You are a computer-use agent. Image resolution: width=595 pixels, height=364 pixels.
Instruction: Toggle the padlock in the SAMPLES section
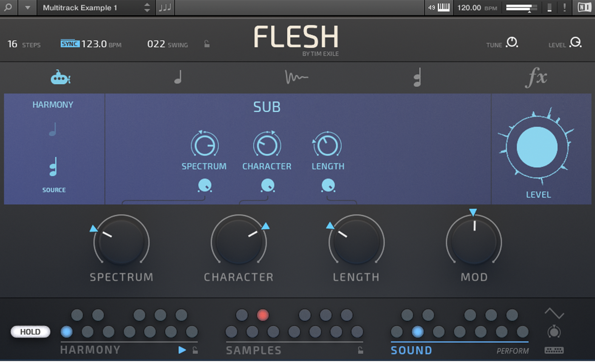pyautogui.click(x=360, y=350)
